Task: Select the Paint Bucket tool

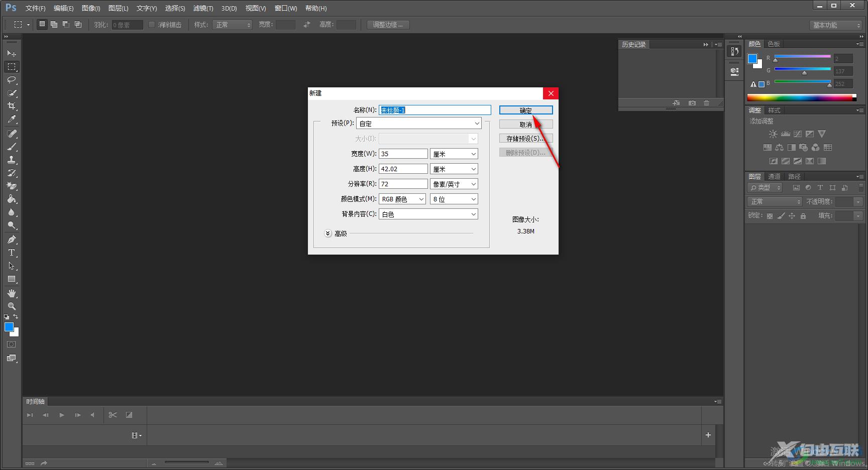Action: click(x=12, y=199)
